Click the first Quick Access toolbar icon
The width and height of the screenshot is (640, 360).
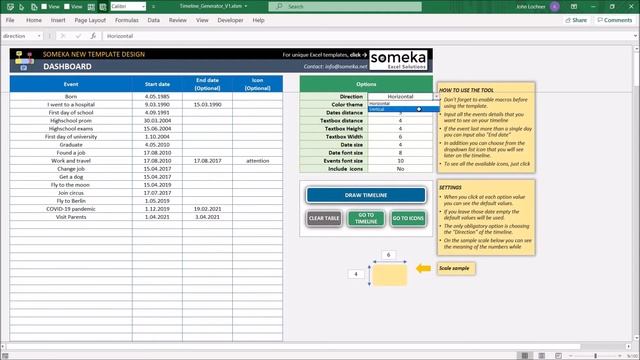[10, 7]
